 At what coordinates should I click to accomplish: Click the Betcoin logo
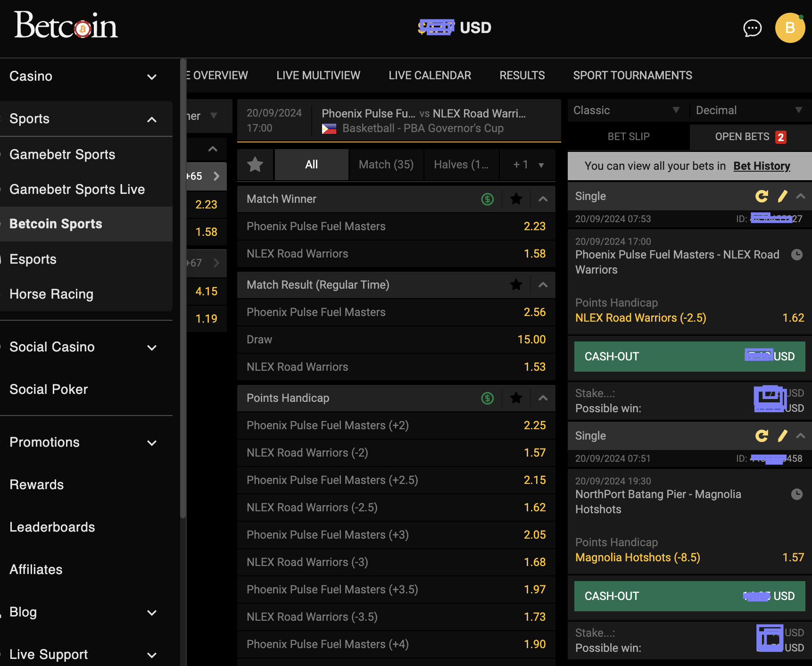pos(66,26)
